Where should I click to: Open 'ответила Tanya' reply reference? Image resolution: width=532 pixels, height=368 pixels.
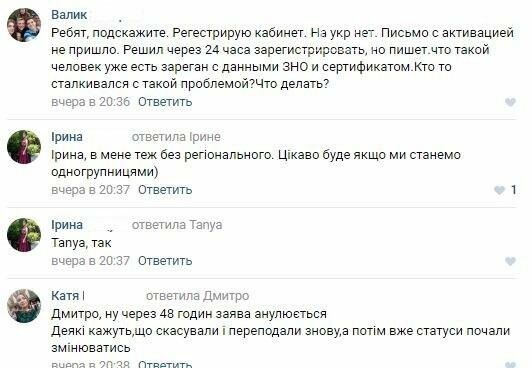coord(177,225)
